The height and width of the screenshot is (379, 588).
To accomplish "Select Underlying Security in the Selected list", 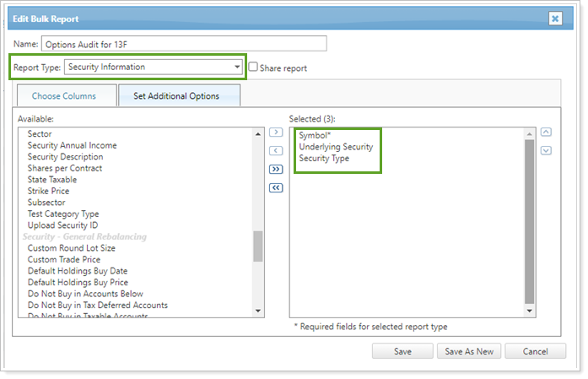I will click(336, 147).
